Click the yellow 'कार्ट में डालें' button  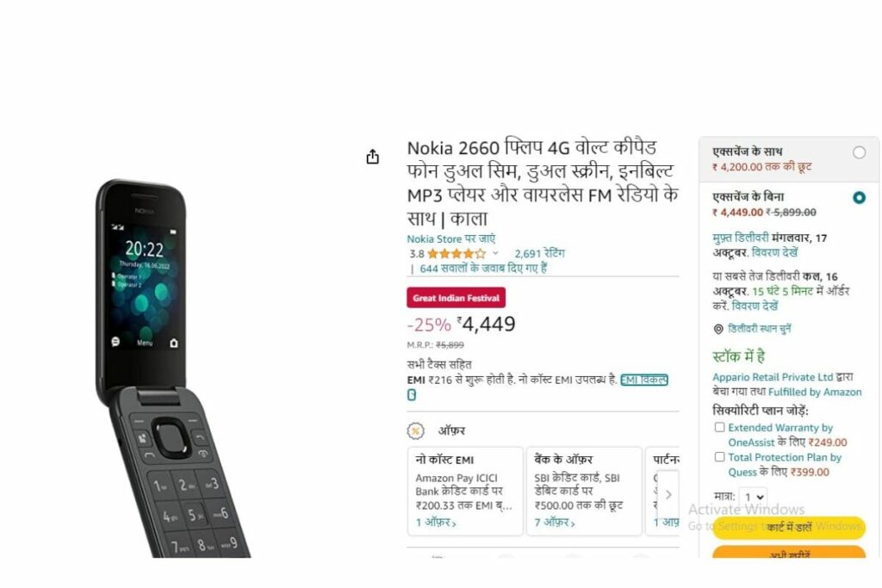point(789,527)
